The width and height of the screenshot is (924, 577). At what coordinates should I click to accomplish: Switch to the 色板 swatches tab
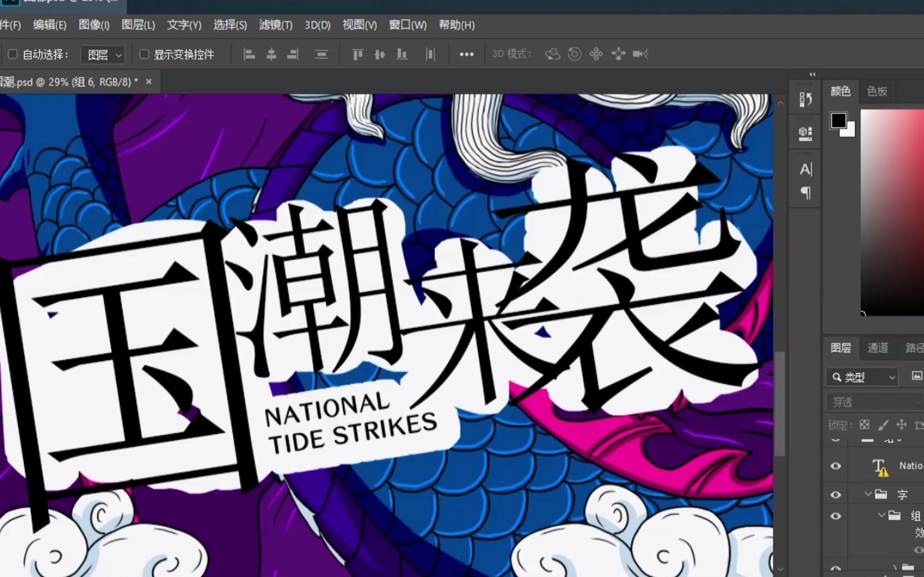(877, 91)
